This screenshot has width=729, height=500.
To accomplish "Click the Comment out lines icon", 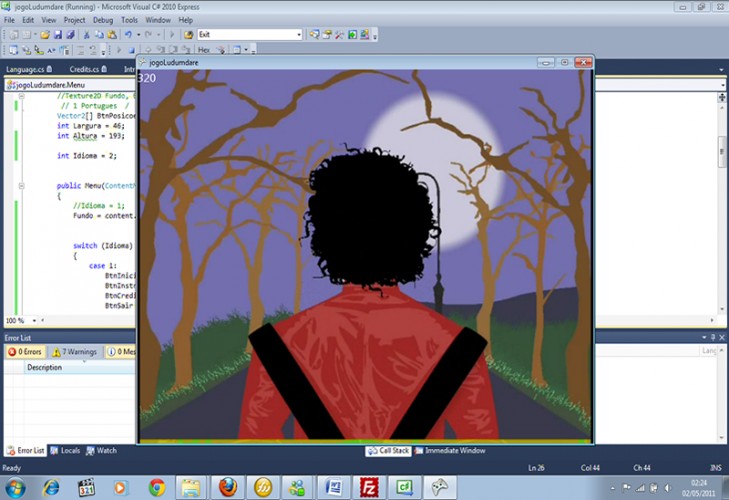I will pos(80,50).
